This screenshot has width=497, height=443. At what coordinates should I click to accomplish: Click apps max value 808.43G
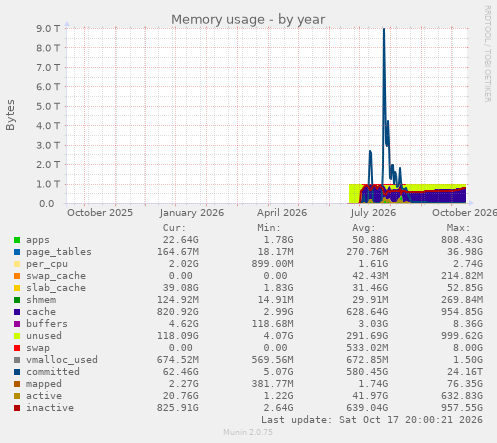coord(462,240)
